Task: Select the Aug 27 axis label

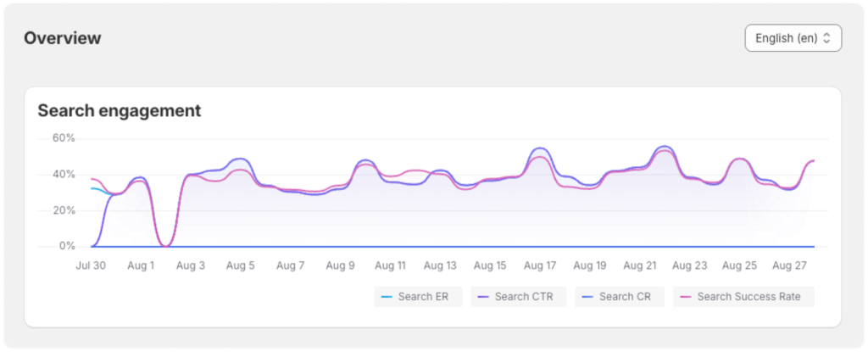Action: tap(789, 266)
